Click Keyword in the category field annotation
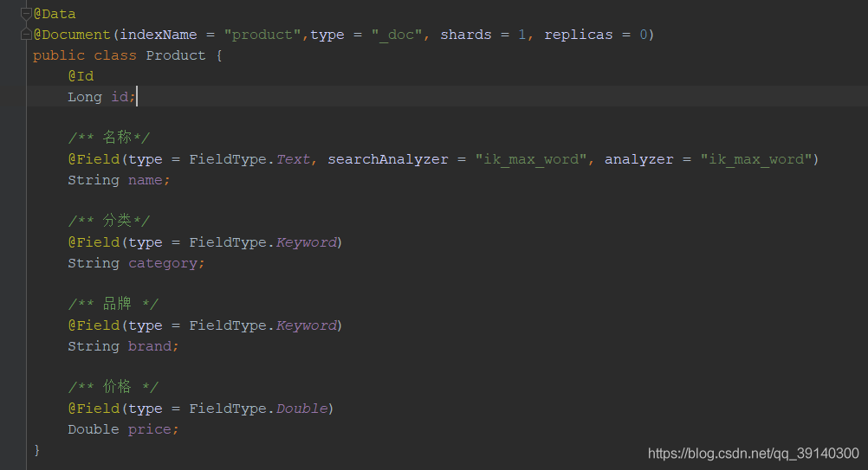868x470 pixels. [306, 242]
